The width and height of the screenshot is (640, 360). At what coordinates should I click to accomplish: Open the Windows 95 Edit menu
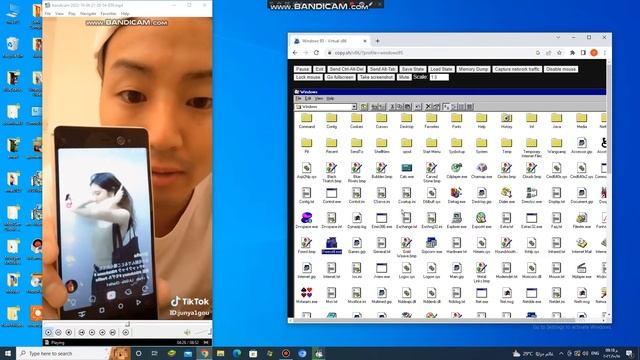pyautogui.click(x=308, y=99)
